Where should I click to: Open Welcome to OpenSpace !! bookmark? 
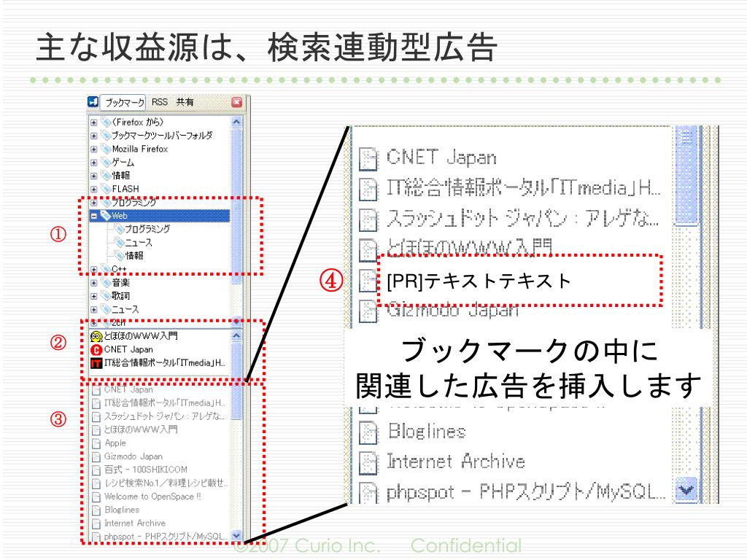pyautogui.click(x=152, y=496)
